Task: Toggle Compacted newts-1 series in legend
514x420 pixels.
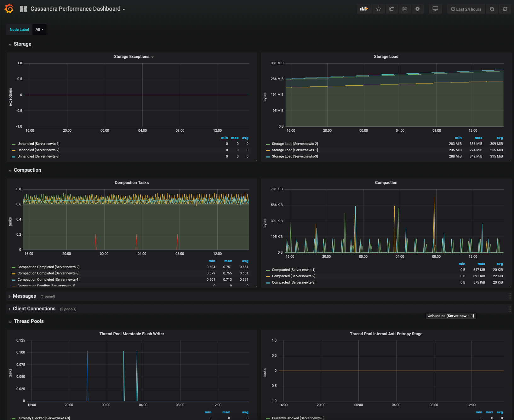Action: point(294,270)
